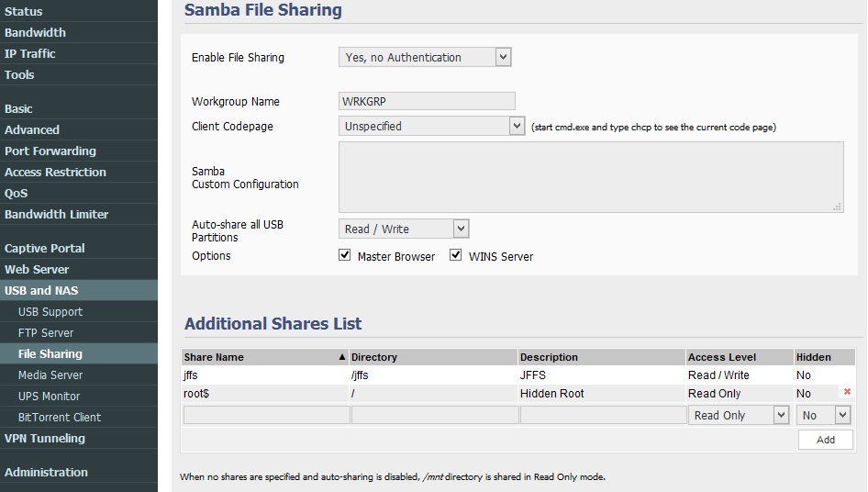
Task: Open the FTP Server menu item
Action: [x=46, y=333]
